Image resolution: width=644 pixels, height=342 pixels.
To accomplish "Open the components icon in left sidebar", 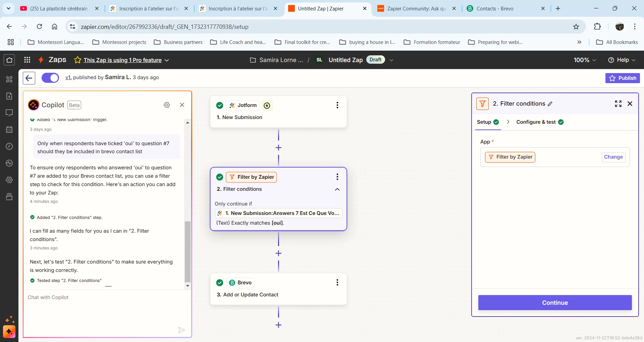I will pos(9,79).
